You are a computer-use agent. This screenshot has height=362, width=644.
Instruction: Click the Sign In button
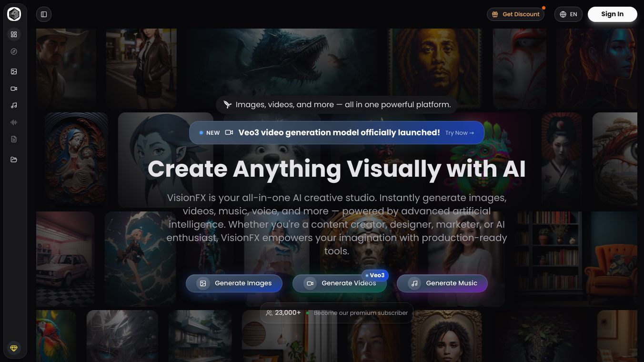coord(612,14)
